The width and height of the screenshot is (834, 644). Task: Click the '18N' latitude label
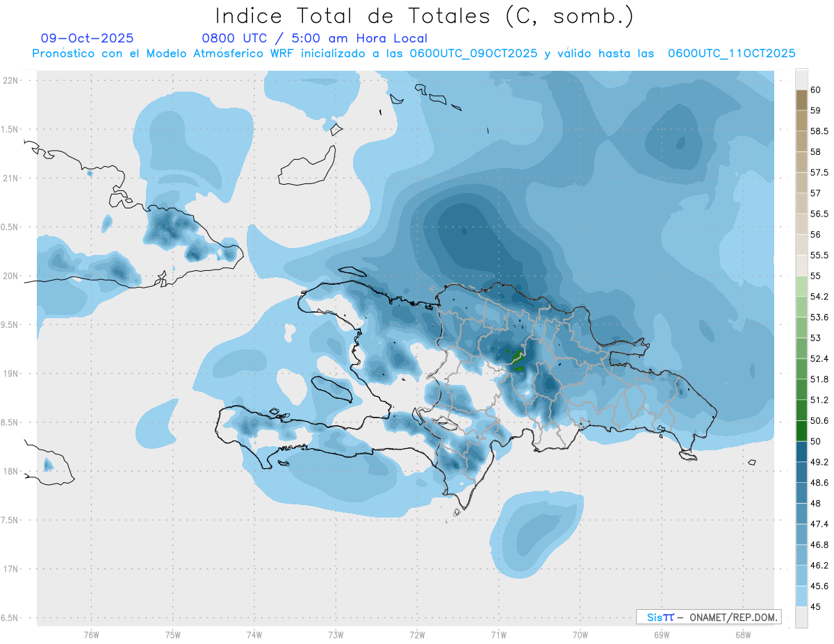10,471
